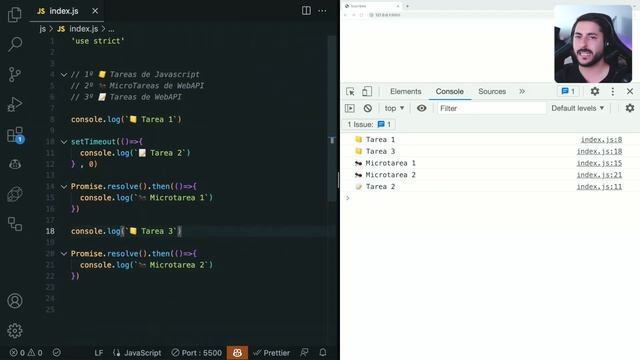Open the DevTools settings gear
The width and height of the screenshot is (640, 360).
pos(595,91)
